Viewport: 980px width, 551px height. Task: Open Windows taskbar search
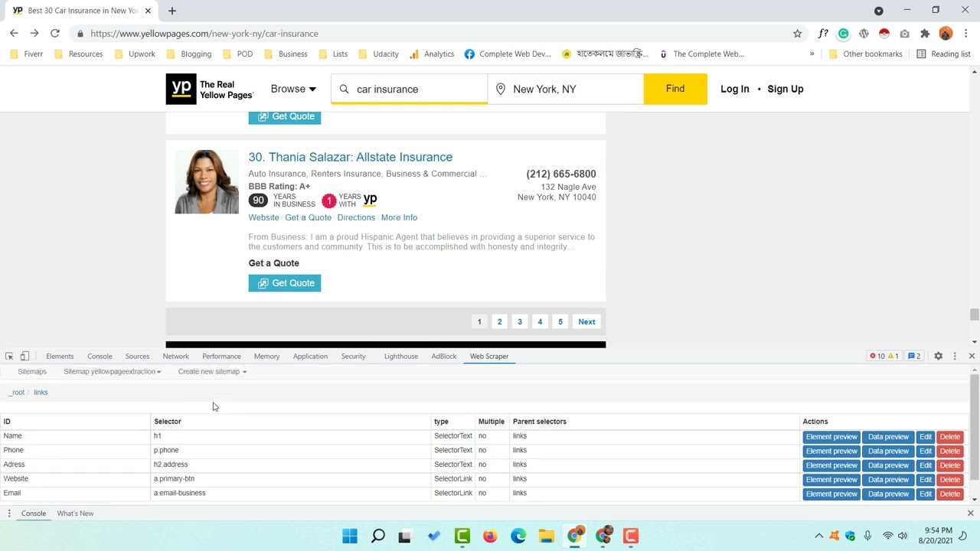click(x=378, y=536)
